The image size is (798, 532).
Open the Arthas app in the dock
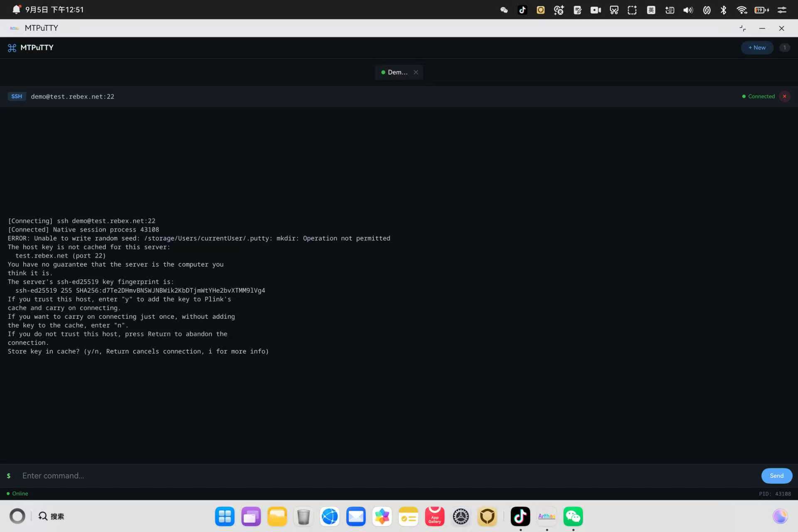coord(547,517)
